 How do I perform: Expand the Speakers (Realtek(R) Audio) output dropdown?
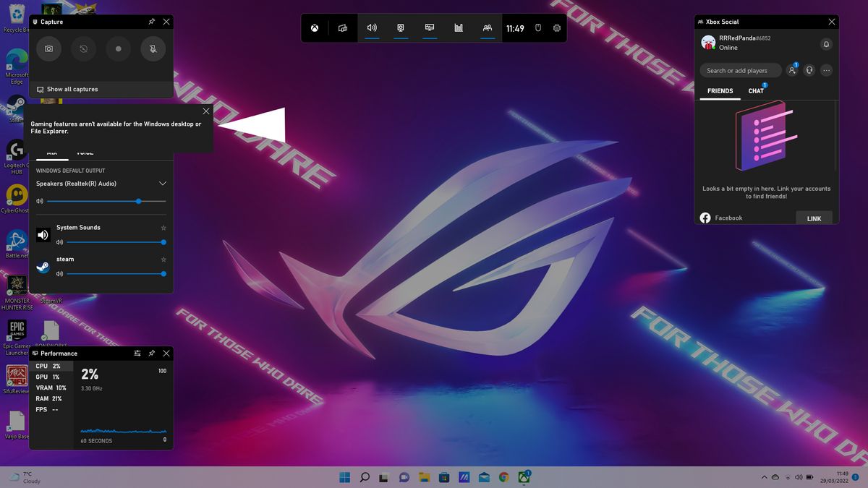click(162, 183)
